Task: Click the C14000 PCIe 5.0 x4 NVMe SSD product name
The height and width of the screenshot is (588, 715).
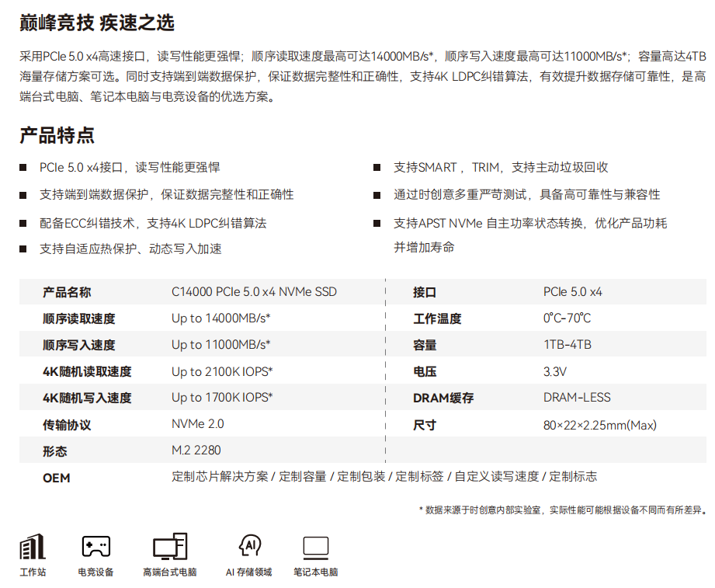Action: point(254,292)
